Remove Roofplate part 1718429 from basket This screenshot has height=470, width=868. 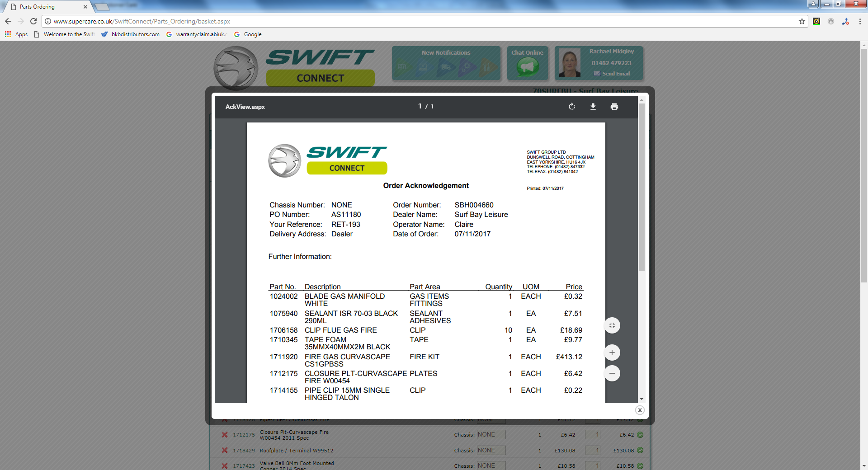(x=225, y=451)
